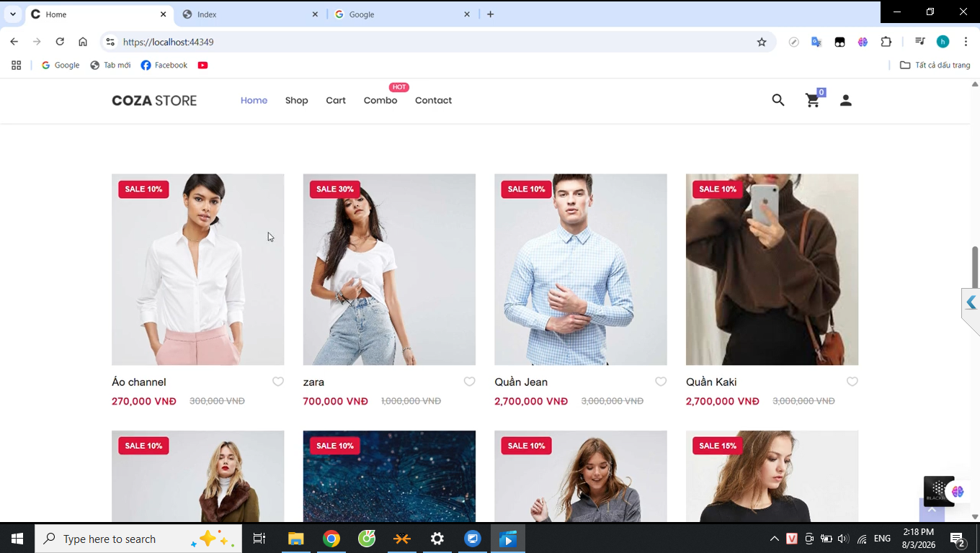Click the page vertical scrollbar thumb
Viewport: 980px width, 553px height.
[x=975, y=267]
